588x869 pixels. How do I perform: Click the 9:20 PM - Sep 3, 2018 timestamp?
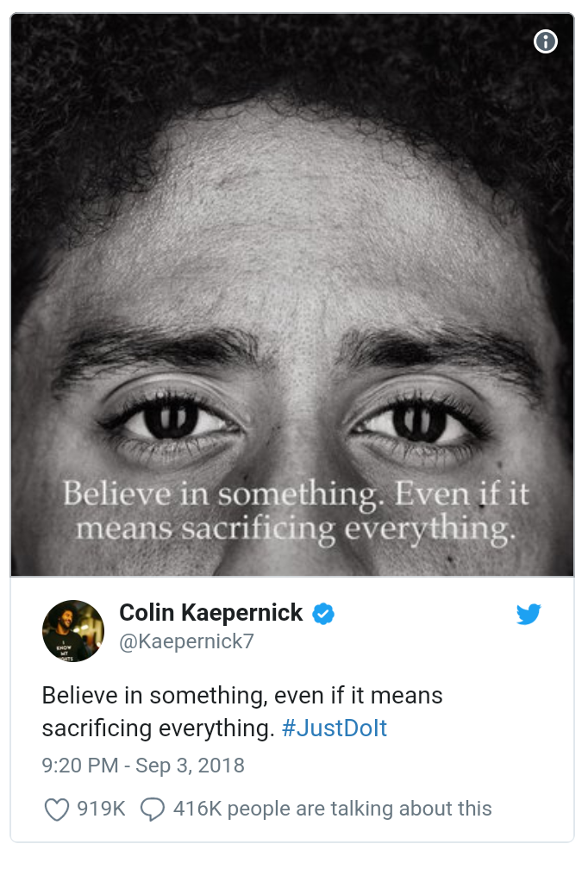(x=143, y=766)
